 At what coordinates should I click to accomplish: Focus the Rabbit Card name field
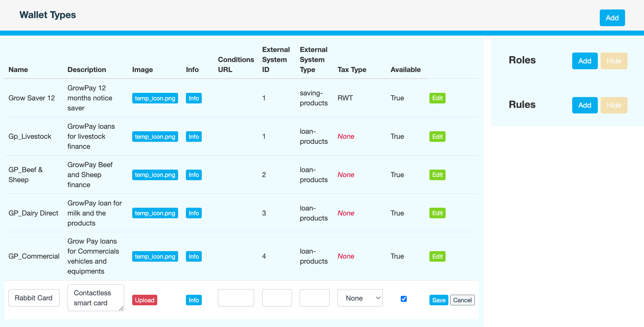(34, 298)
